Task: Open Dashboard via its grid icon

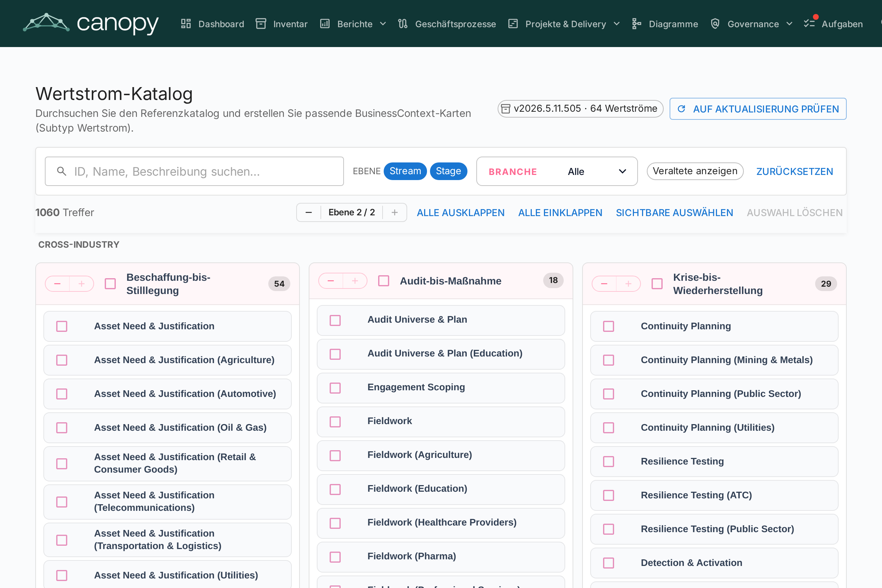Action: point(186,24)
